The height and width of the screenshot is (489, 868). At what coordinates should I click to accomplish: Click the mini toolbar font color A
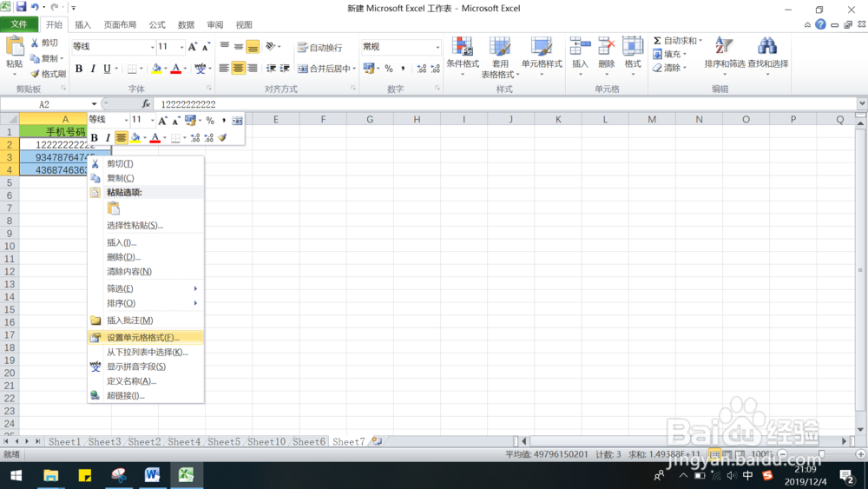pyautogui.click(x=155, y=137)
